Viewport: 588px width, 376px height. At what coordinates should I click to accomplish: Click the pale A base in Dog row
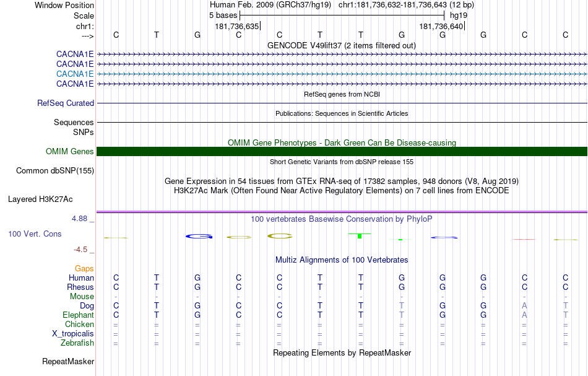[x=524, y=306]
